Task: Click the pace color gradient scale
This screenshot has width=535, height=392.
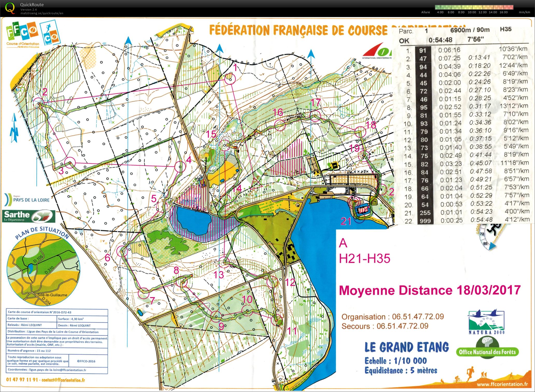Action: [x=474, y=7]
